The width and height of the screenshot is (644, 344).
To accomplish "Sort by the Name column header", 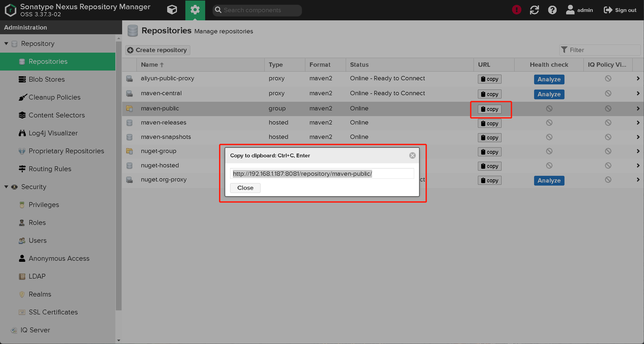I will click(x=200, y=65).
